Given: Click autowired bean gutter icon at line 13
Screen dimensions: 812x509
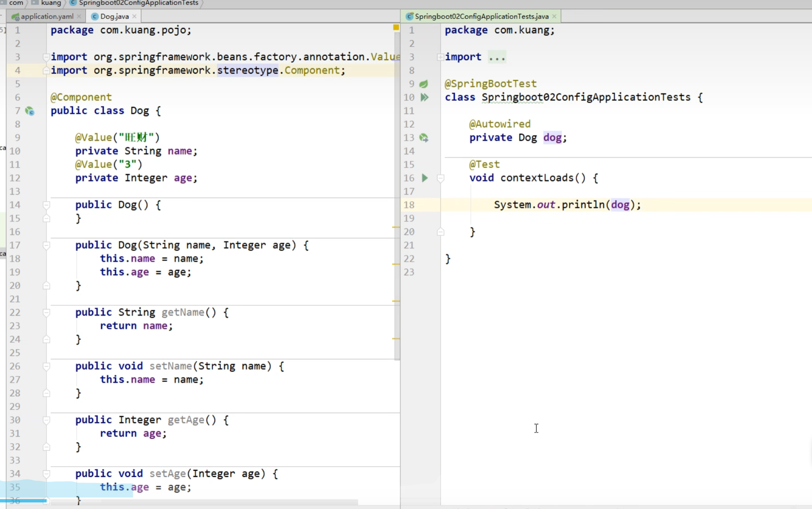Looking at the screenshot, I should 423,138.
